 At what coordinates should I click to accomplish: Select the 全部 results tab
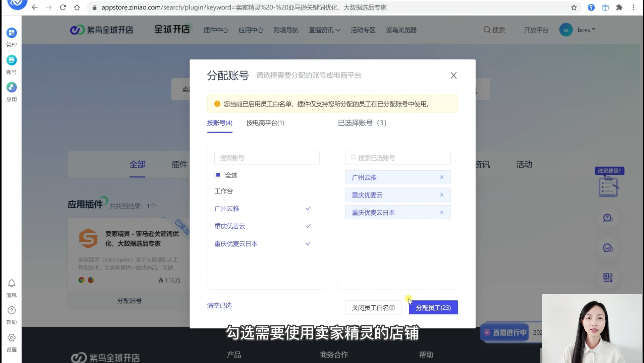tap(138, 165)
